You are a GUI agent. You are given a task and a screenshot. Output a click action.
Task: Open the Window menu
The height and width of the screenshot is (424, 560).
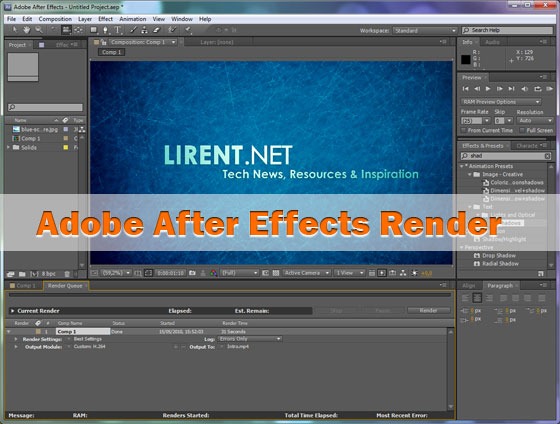[x=182, y=19]
